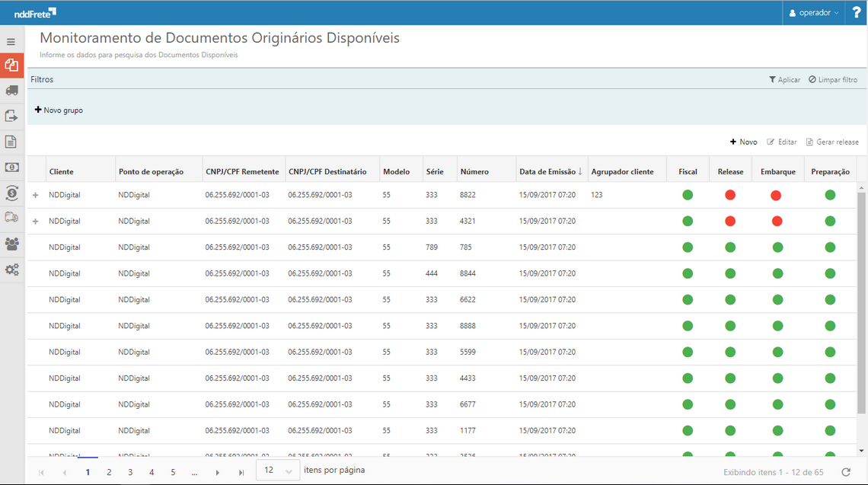The width and height of the screenshot is (868, 485).
Task: Go to page 3 in the pagination bar
Action: point(130,471)
